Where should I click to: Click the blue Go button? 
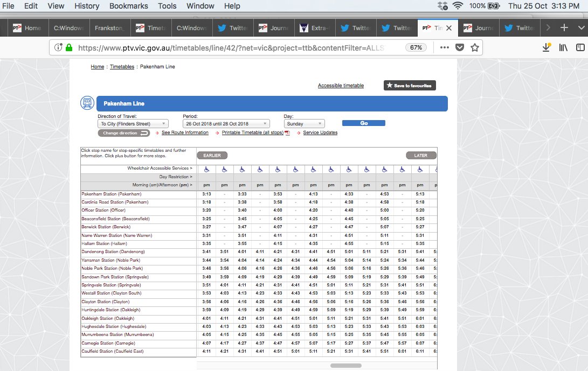coord(364,123)
